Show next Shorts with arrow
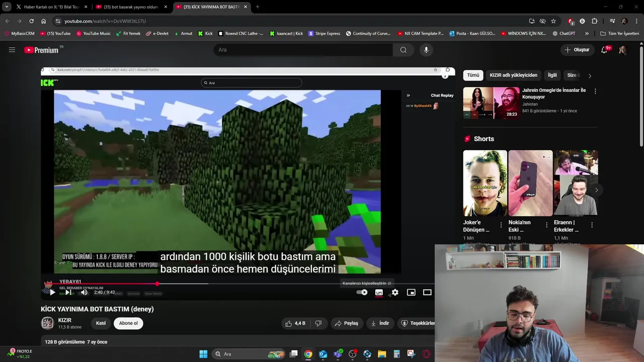 pos(596,190)
